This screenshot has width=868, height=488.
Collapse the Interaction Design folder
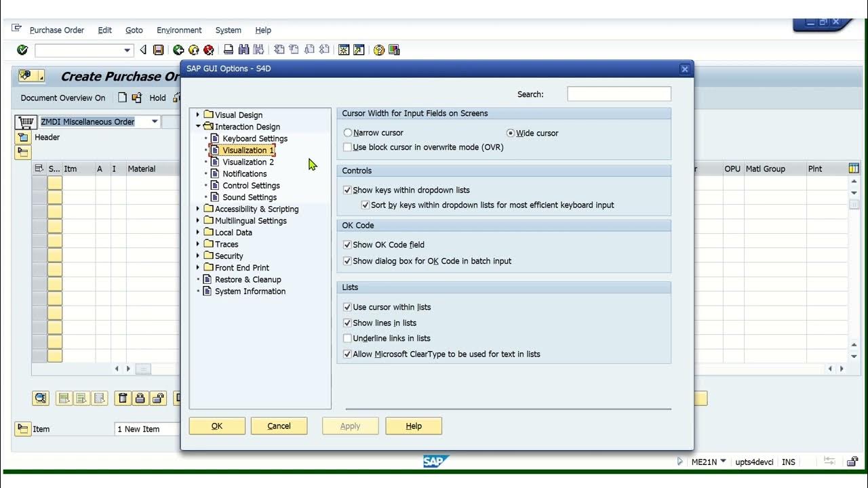coord(198,126)
